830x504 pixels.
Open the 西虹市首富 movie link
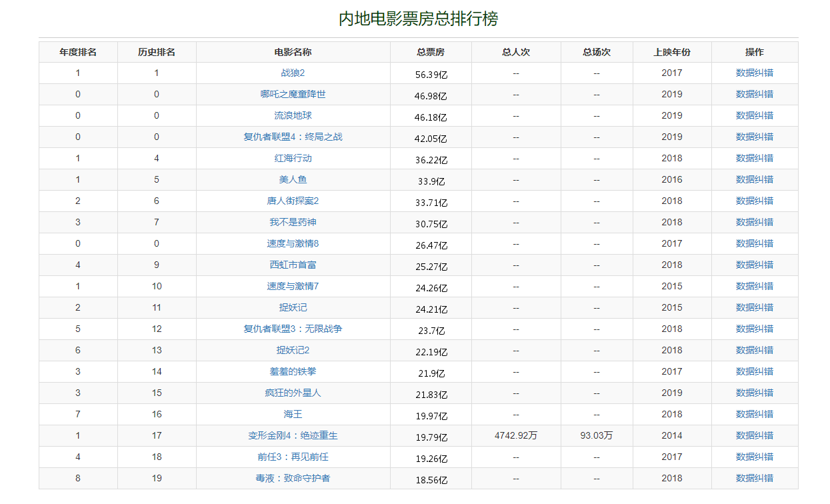tap(293, 265)
